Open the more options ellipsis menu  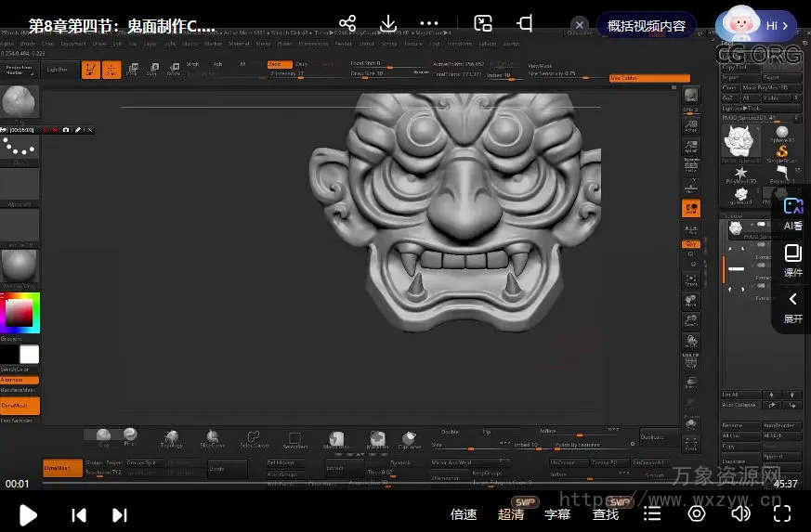click(429, 24)
